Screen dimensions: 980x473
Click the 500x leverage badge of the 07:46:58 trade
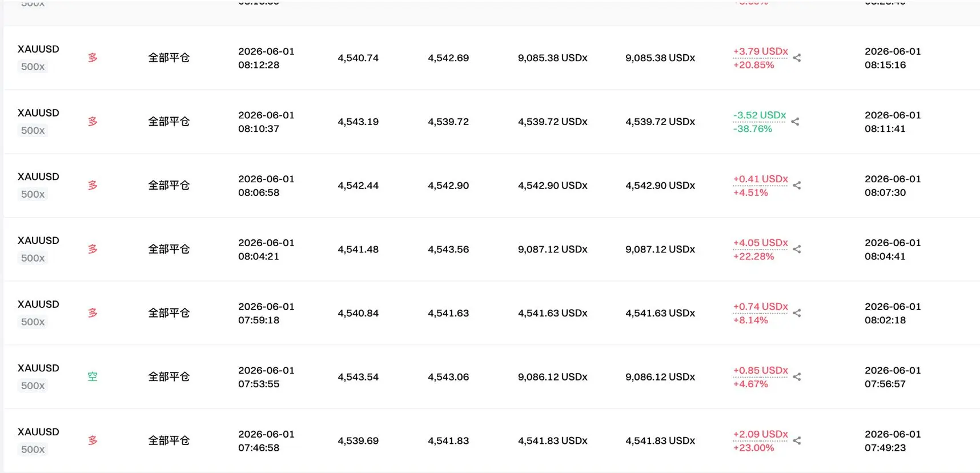click(33, 450)
